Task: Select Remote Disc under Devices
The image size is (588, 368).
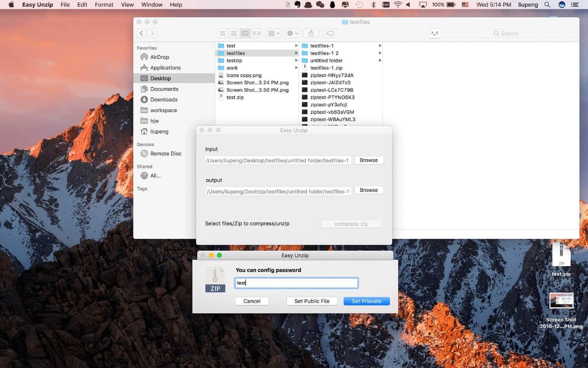Action: [166, 153]
